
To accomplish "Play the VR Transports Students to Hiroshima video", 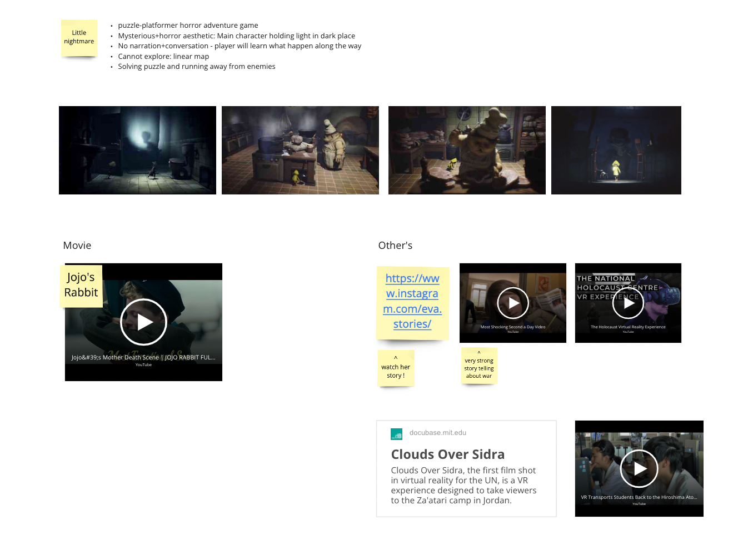I will [639, 468].
